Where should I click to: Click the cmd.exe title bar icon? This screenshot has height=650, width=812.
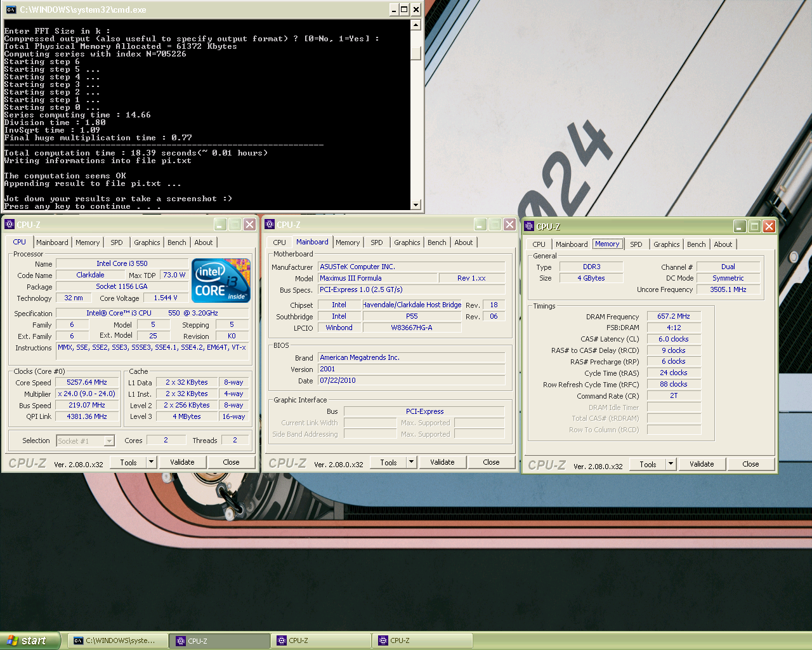tap(10, 10)
